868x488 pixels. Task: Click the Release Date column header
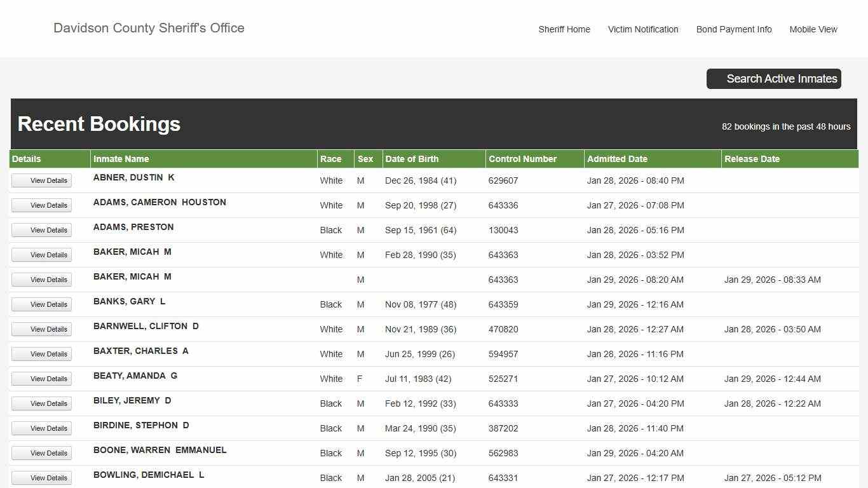[752, 159]
